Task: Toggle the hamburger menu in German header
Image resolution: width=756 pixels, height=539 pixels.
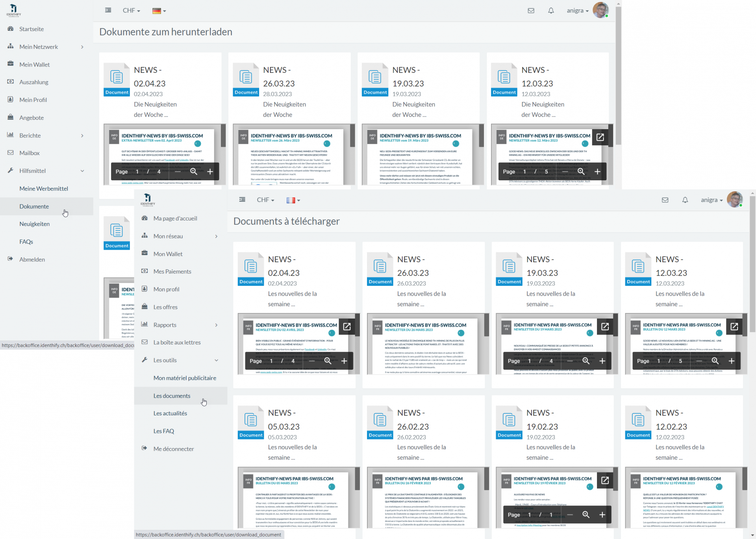Action: (x=108, y=10)
